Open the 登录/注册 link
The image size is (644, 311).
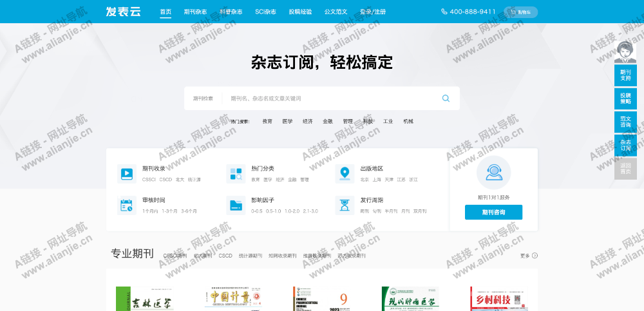(373, 12)
